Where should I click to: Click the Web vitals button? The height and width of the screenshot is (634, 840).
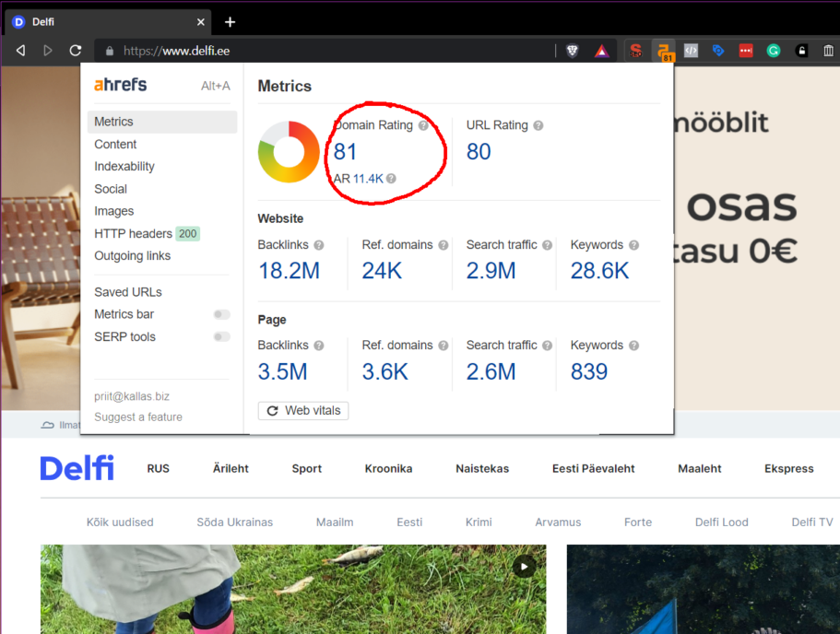(303, 411)
